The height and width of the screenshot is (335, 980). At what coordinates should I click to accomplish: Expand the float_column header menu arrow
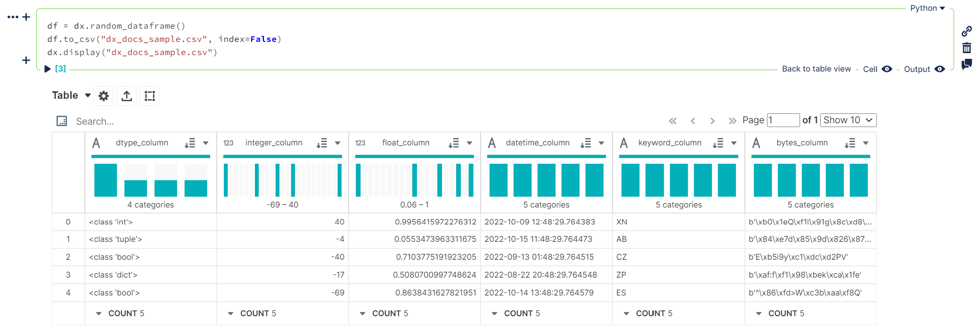[469, 143]
